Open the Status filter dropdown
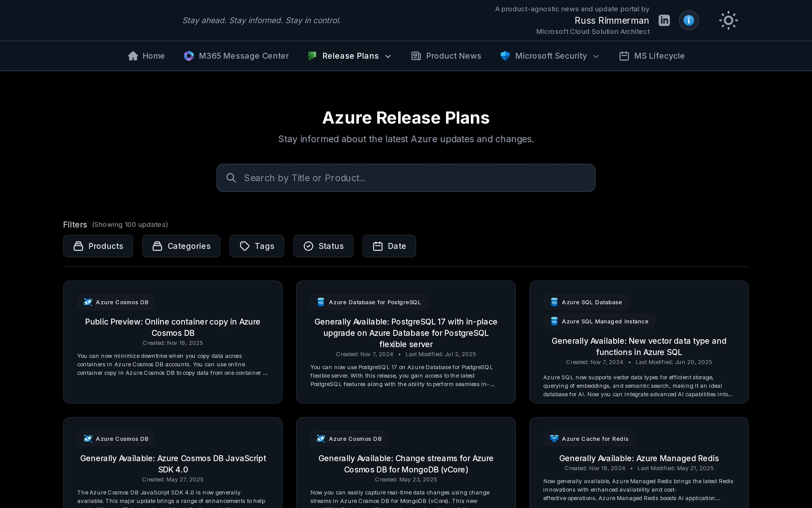 (323, 246)
